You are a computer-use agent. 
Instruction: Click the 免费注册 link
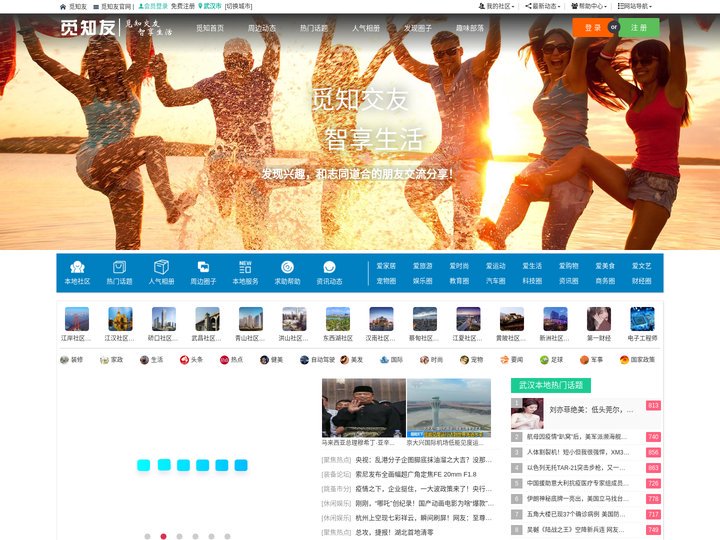point(183,6)
